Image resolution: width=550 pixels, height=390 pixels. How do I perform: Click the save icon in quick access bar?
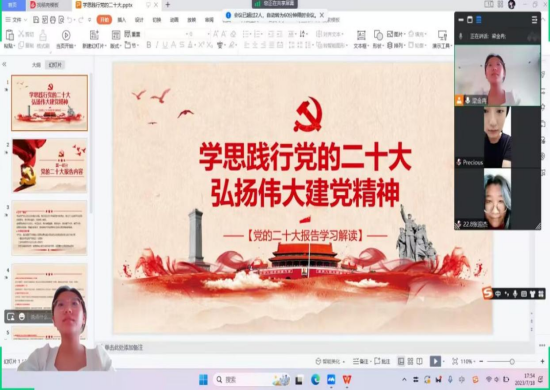36,20
